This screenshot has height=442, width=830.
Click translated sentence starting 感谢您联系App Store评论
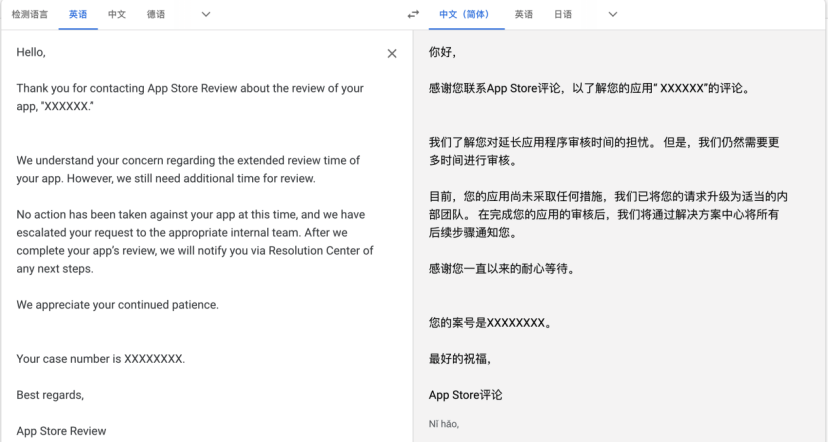pos(590,88)
